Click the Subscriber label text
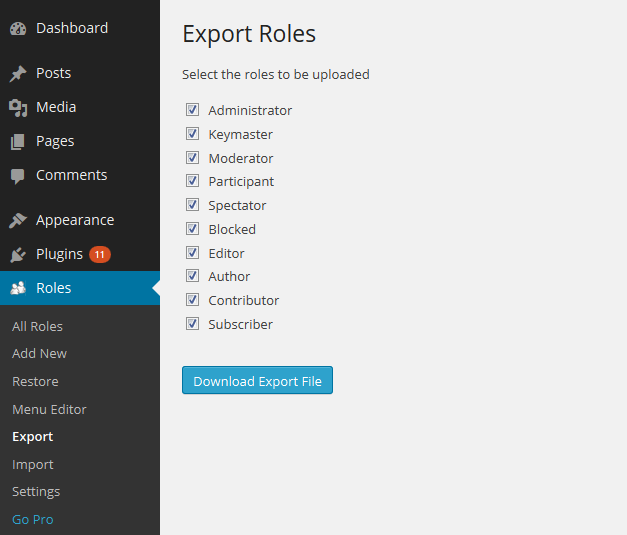Image resolution: width=627 pixels, height=535 pixels. tap(240, 325)
